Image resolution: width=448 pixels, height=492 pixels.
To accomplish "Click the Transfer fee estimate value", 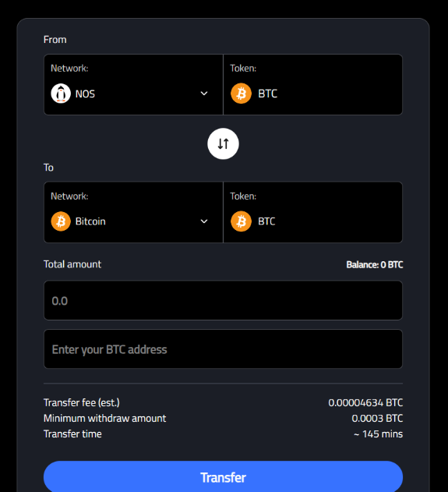I will pyautogui.click(x=365, y=402).
